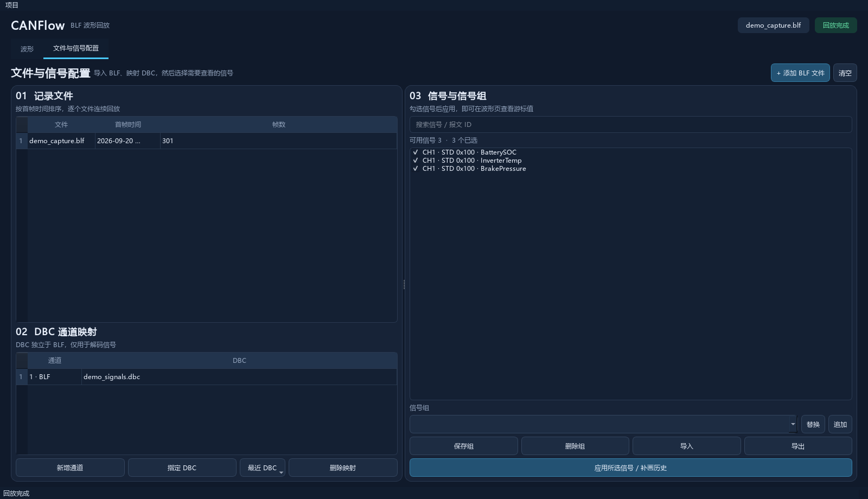Select the 1 · BLF channel cell

point(54,377)
